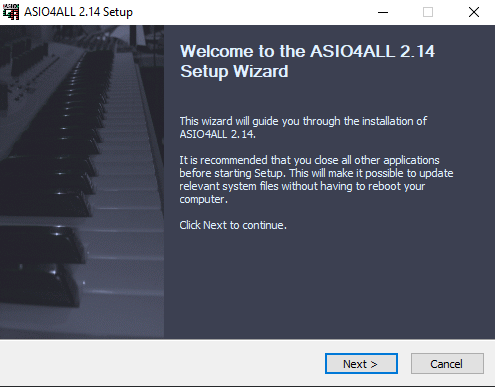495x387 pixels.
Task: Click the 'This wizard will guide you' sentence
Action: pyautogui.click(x=303, y=121)
